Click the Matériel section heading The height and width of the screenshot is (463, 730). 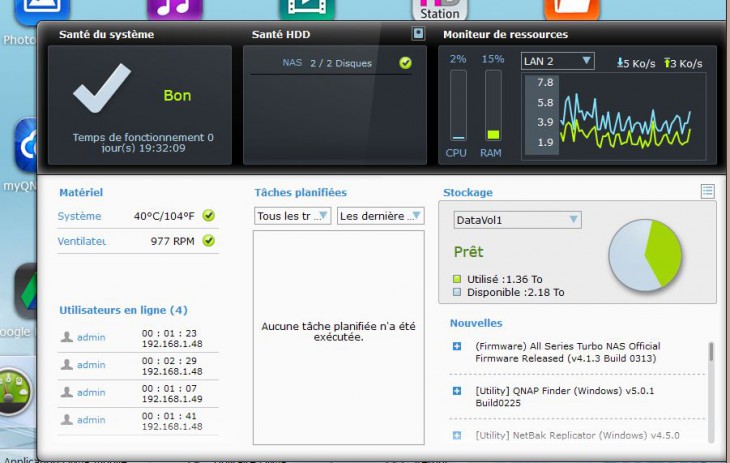coord(81,192)
